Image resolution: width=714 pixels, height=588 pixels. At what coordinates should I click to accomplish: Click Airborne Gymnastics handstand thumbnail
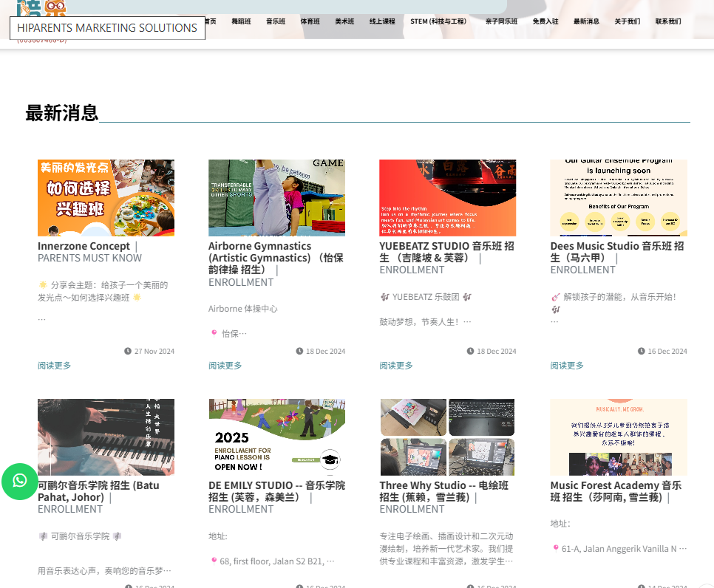(277, 198)
